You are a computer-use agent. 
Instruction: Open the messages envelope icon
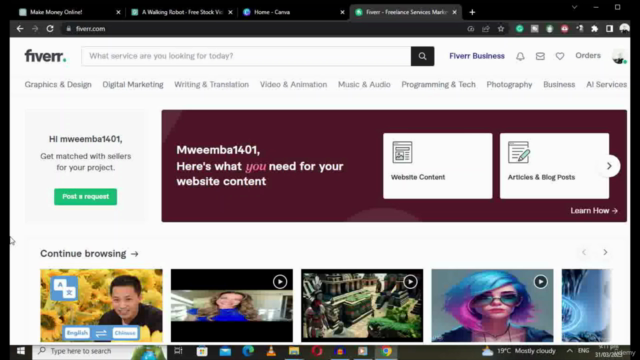(x=540, y=56)
